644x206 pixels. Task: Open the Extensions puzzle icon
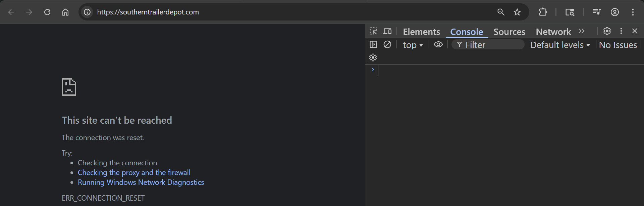pyautogui.click(x=543, y=12)
